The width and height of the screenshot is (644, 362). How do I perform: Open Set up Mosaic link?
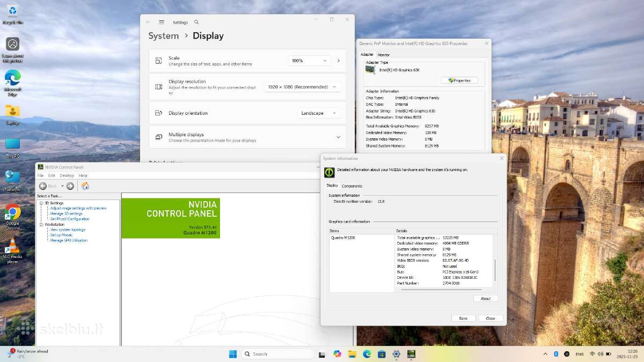click(61, 235)
